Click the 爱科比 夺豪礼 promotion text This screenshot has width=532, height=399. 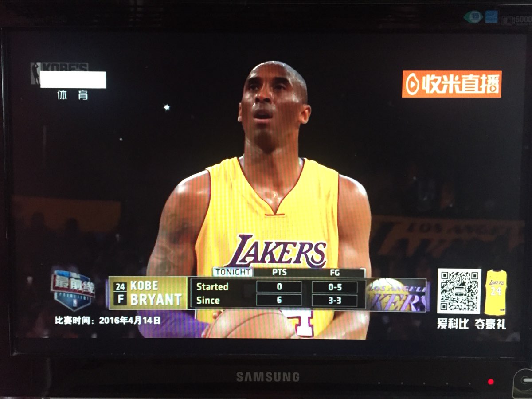471,324
